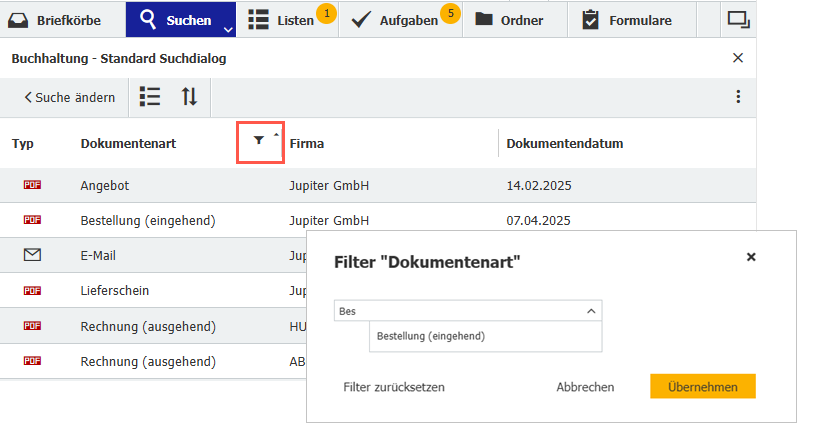
Task: Open the three-dot options menu
Action: pos(738,97)
